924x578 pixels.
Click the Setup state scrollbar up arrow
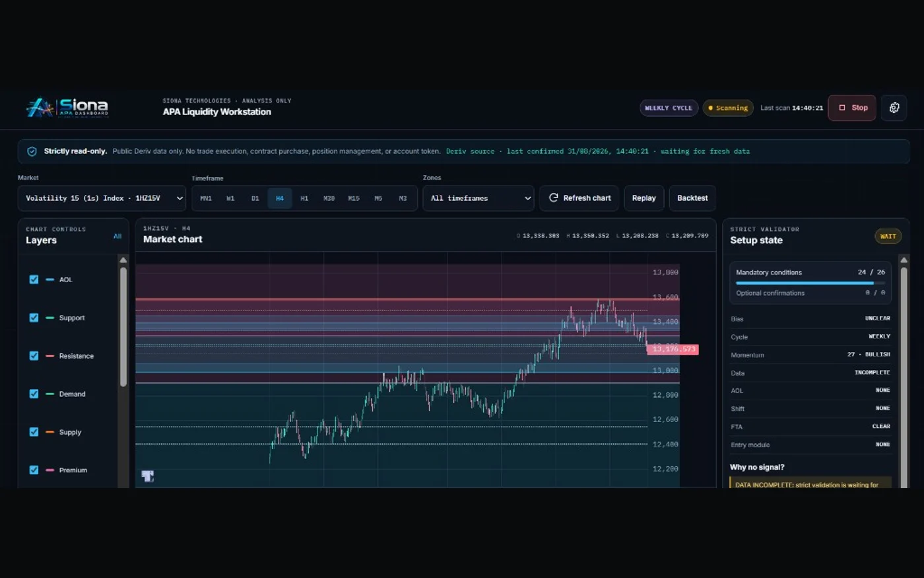coord(904,260)
